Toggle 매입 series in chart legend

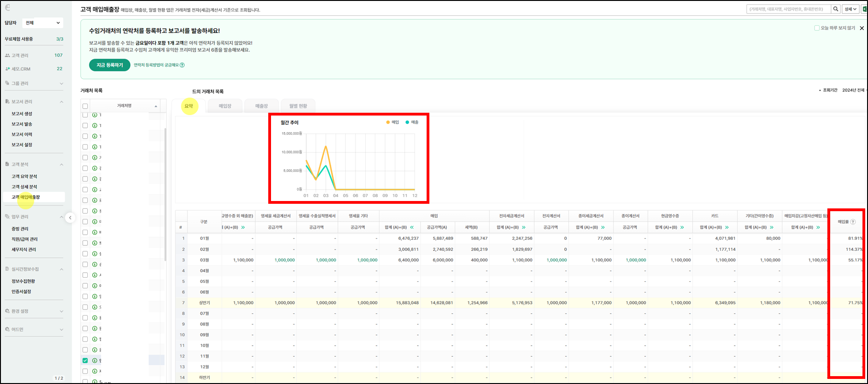pyautogui.click(x=392, y=122)
